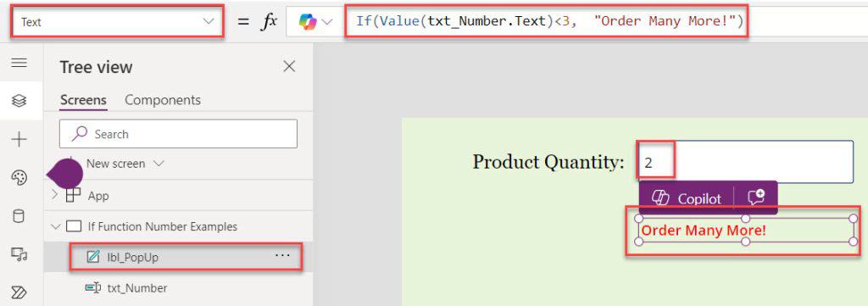Open the Power Automate flows icon

point(19,292)
